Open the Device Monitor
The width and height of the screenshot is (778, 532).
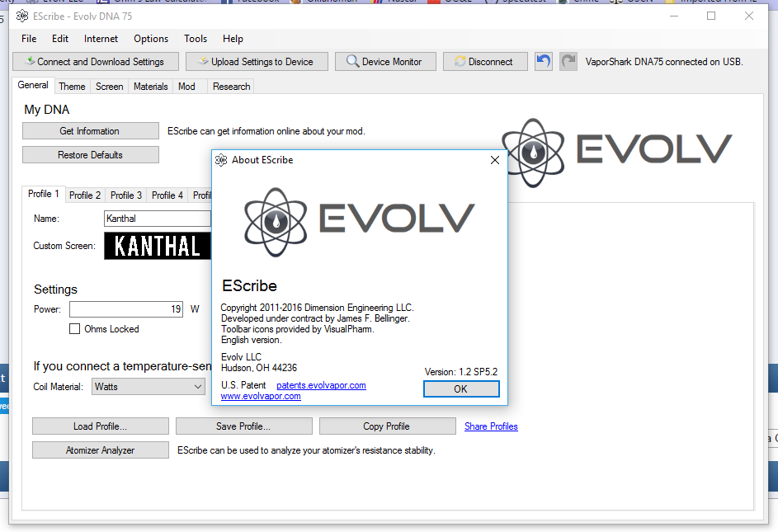click(x=384, y=62)
